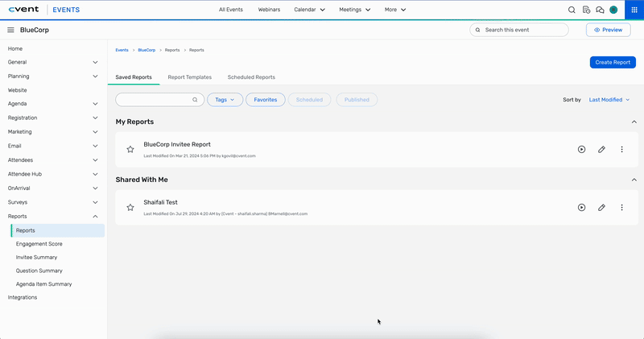Open the Tags filter dropdown

225,100
